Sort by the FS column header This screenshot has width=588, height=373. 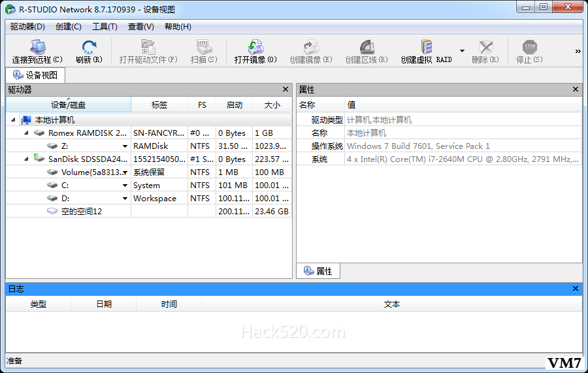coord(202,105)
